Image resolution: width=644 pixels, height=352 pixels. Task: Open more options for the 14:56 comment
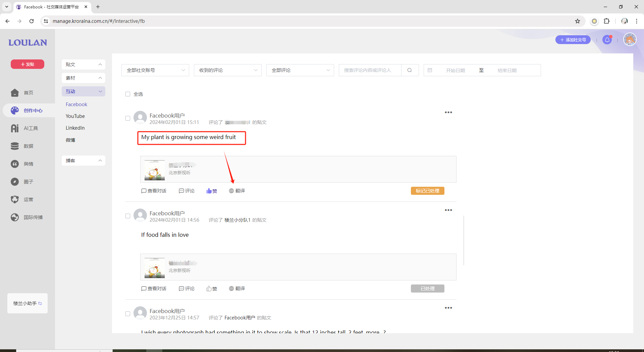[448, 210]
